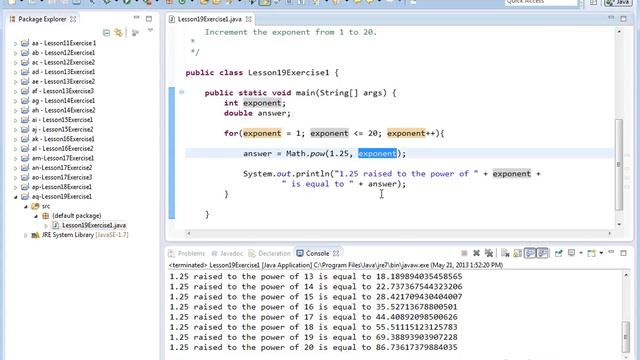Close the Lesson19Exercise1.java editor tab

pyautogui.click(x=248, y=19)
